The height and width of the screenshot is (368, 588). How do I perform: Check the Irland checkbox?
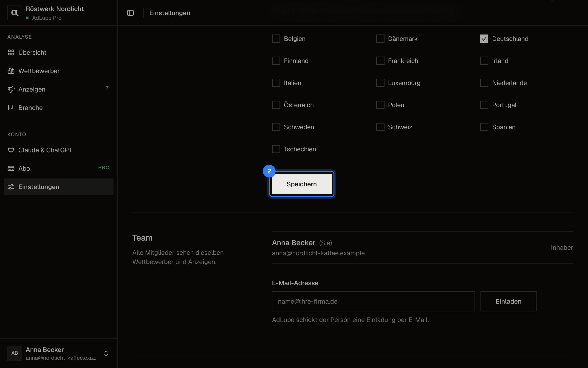tap(484, 61)
